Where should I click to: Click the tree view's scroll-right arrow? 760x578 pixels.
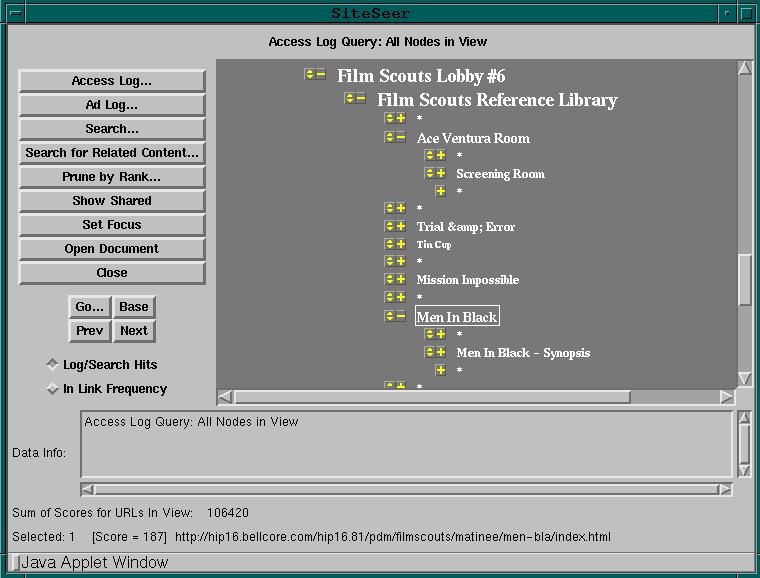click(727, 397)
